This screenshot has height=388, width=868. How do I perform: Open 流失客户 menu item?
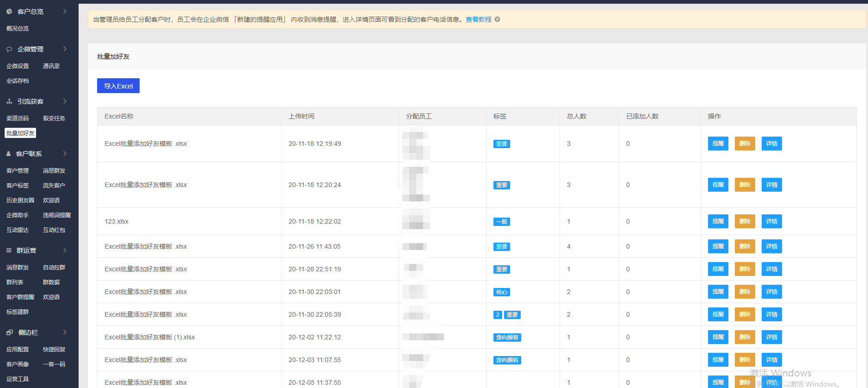(x=54, y=186)
